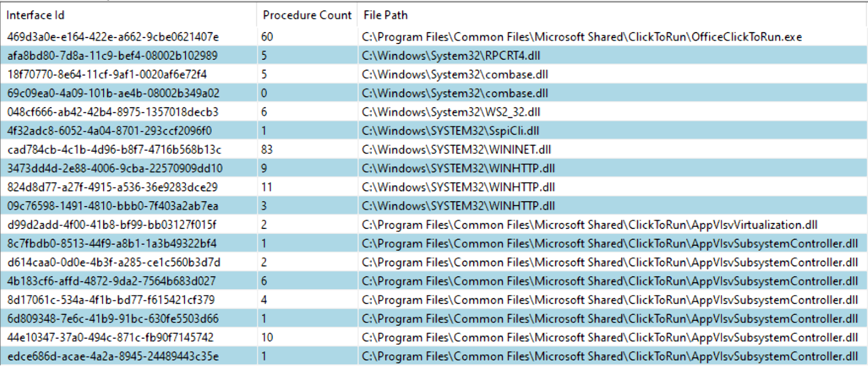Select interface afa8bd80-7d8a-11c9-bef4-08002b102989
The image size is (868, 367).
click(x=112, y=55)
